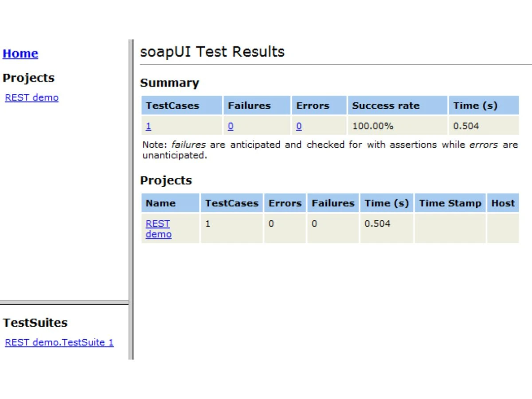Viewport: 532px width, 399px height.
Task: Click the Summary section heading
Action: tap(169, 83)
